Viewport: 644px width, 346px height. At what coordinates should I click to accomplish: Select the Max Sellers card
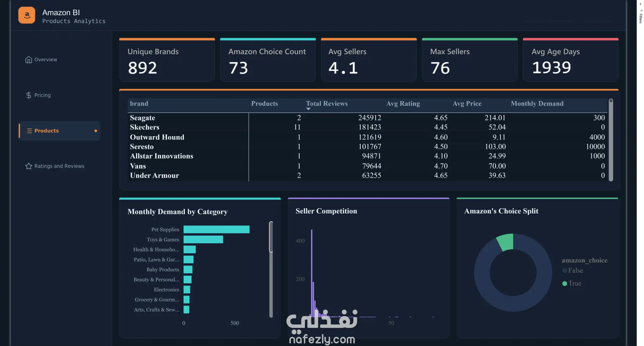point(470,60)
